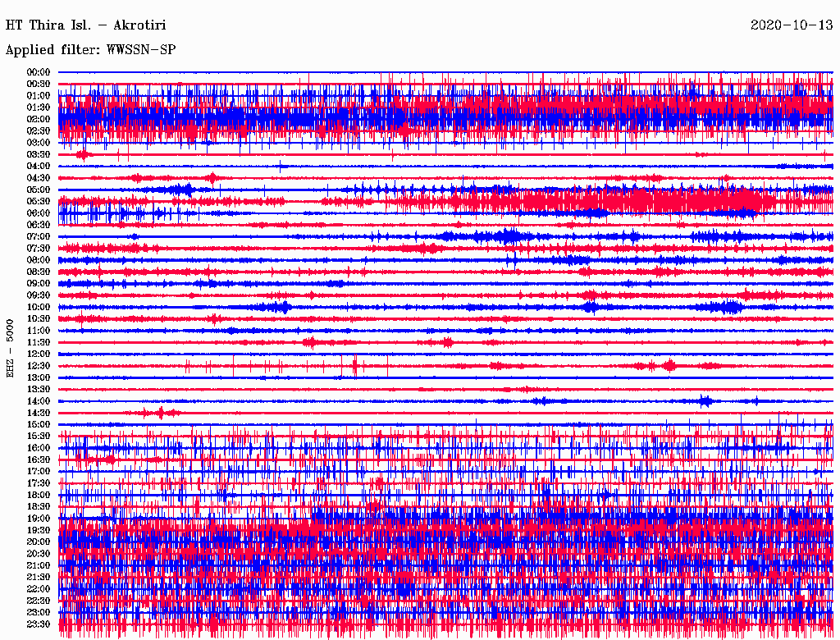Viewport: 840px width, 640px height.
Task: Click the 15:00 time label
Action: pyautogui.click(x=39, y=424)
